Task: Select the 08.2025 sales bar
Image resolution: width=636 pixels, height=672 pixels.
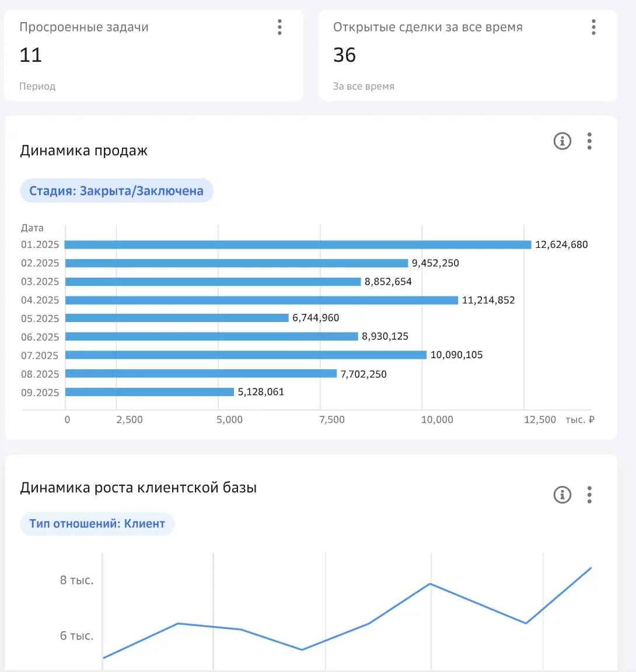Action: click(201, 374)
